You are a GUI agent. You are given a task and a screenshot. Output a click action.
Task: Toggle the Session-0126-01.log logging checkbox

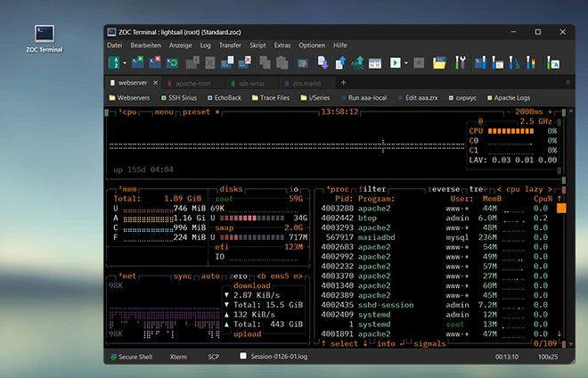tap(243, 357)
